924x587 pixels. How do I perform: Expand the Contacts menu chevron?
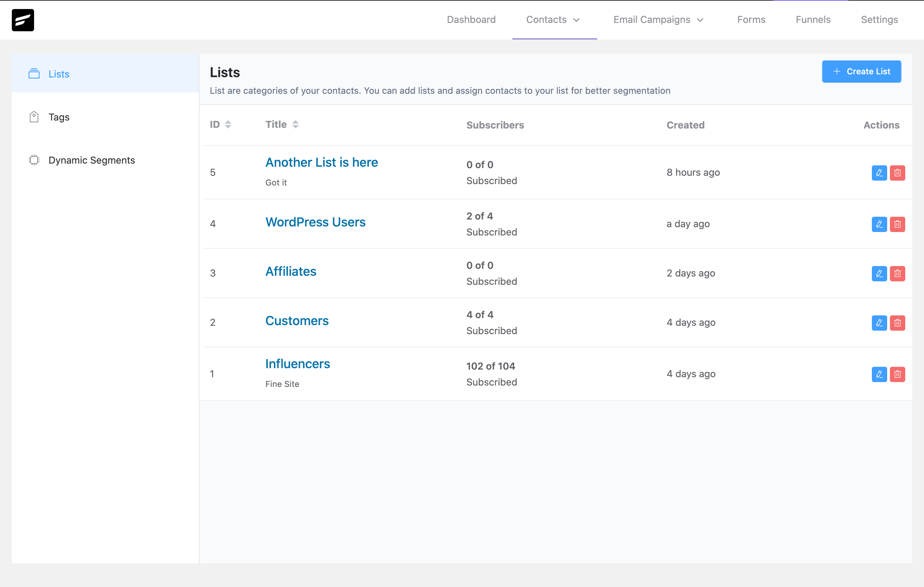pyautogui.click(x=576, y=20)
